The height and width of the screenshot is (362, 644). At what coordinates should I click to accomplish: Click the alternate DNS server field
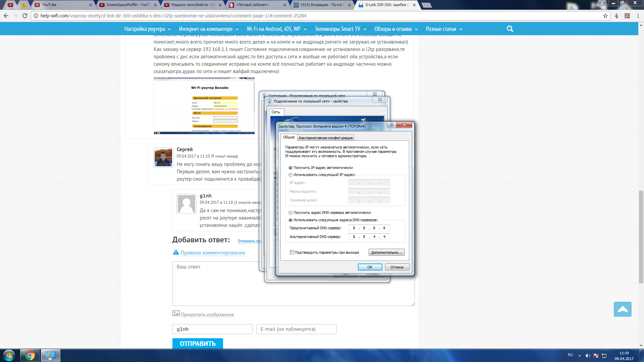[369, 237]
